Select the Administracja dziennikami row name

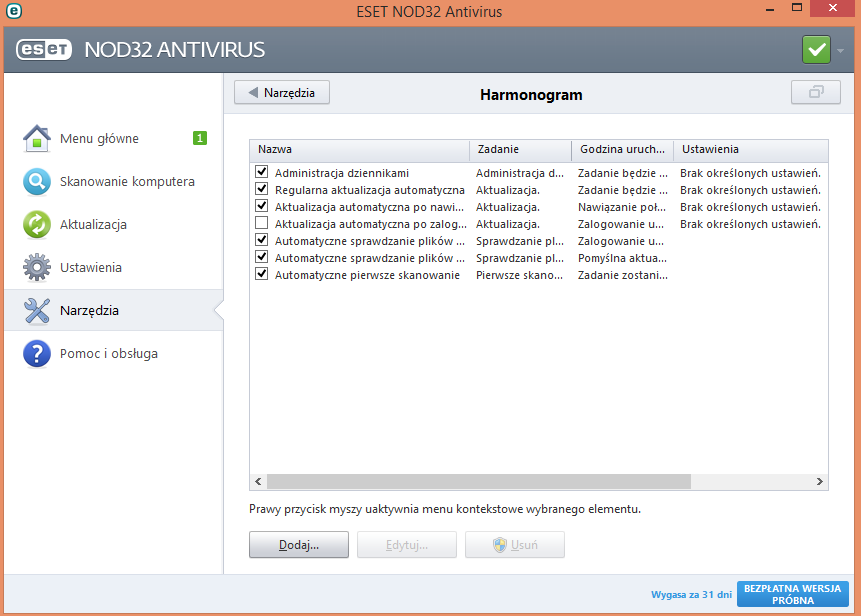[342, 173]
